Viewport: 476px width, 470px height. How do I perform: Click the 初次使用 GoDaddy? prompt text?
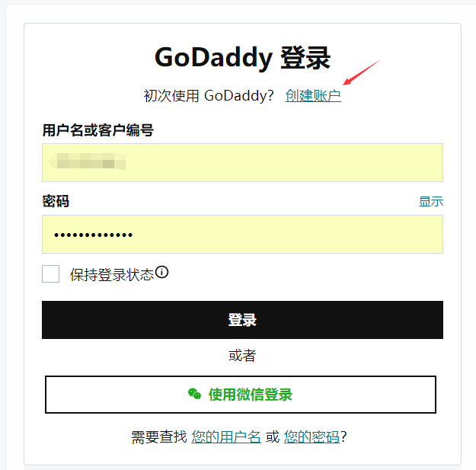(209, 96)
